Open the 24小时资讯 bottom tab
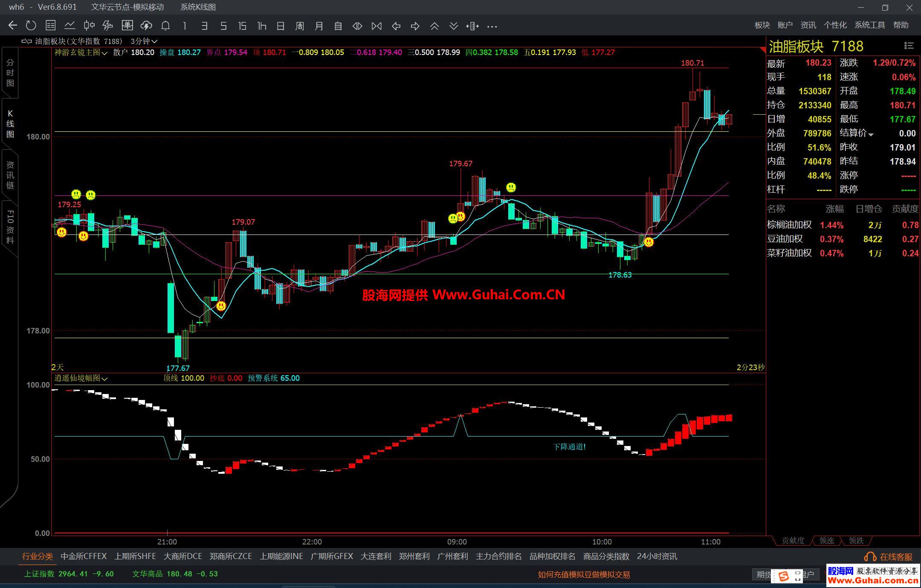 pos(657,556)
